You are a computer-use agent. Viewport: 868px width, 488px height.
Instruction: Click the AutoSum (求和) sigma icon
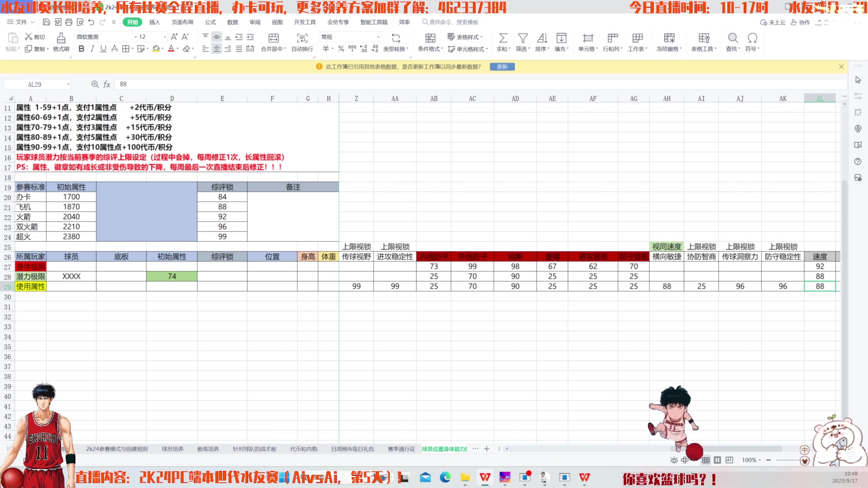click(503, 38)
